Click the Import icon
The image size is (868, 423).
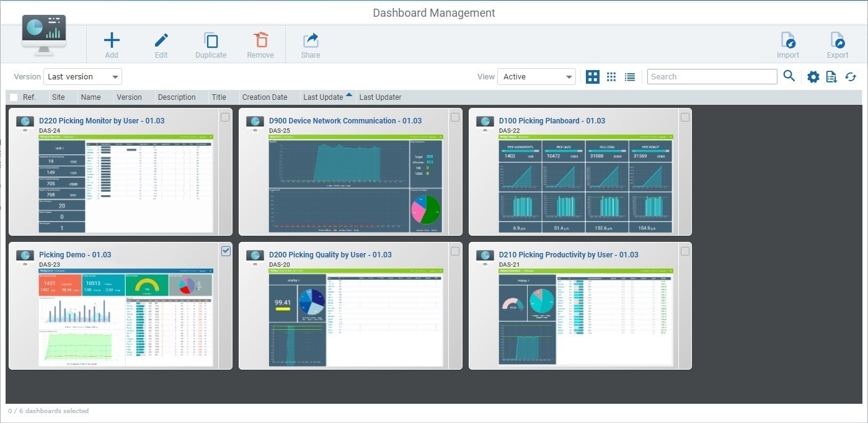pyautogui.click(x=788, y=40)
